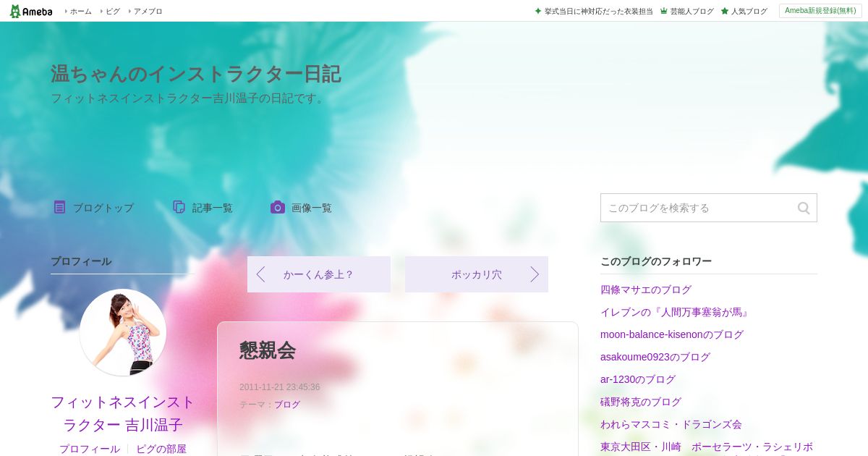This screenshot has width=868, height=456.
Task: Click the crown icon beside 芸能人ブログ
Action: 664,11
